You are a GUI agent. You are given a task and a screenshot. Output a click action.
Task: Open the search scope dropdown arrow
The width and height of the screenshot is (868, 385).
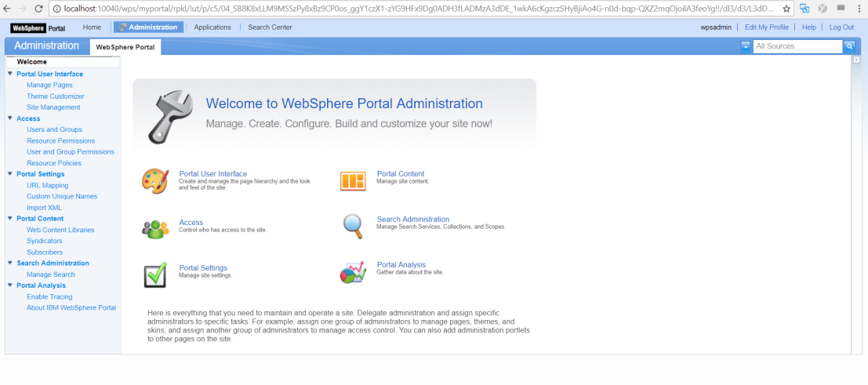745,46
